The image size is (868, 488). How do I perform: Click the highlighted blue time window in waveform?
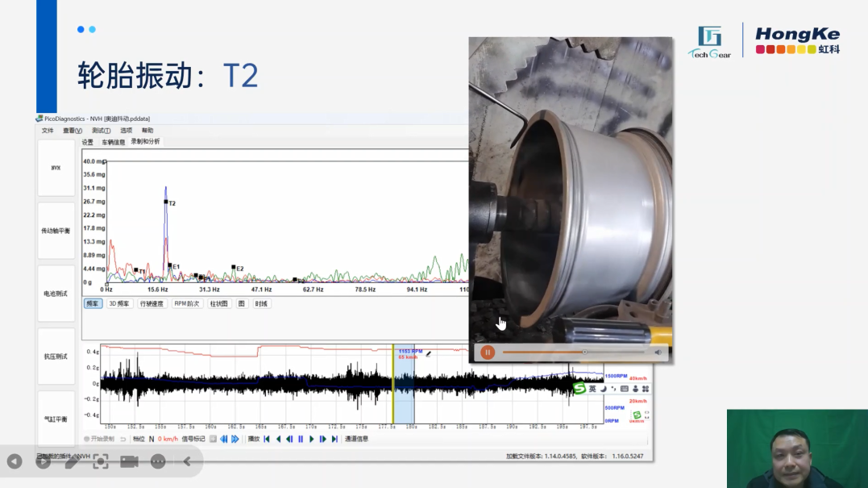(404, 385)
